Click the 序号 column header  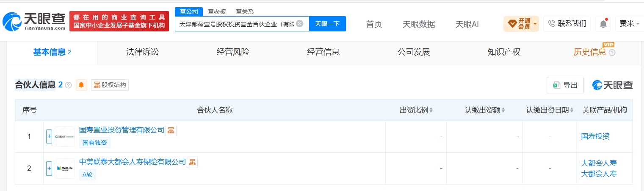29,110
